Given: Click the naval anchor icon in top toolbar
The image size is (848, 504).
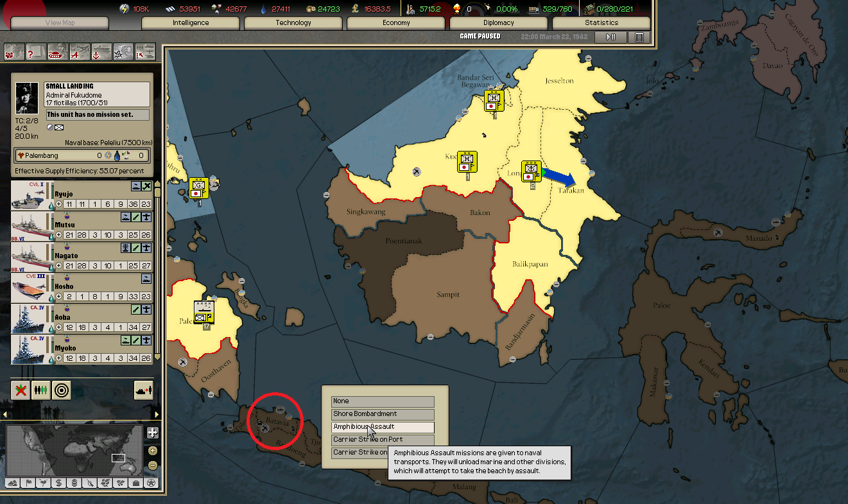Looking at the screenshot, I should coord(101,51).
